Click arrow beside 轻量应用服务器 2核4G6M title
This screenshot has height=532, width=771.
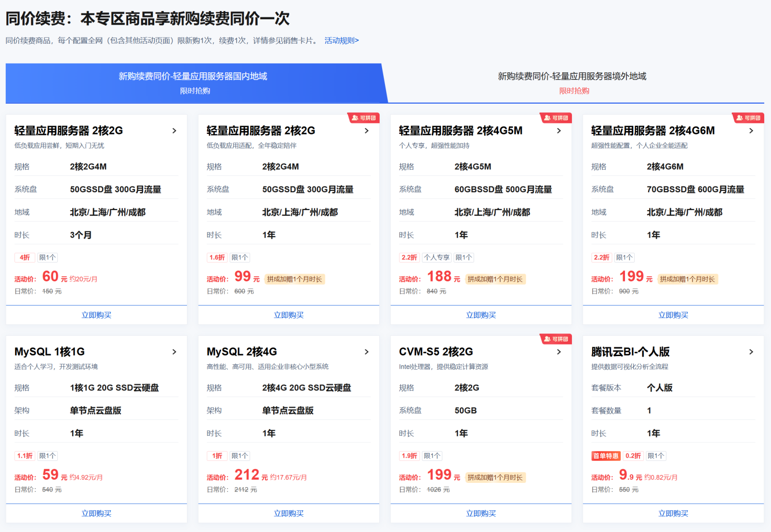[x=751, y=131]
